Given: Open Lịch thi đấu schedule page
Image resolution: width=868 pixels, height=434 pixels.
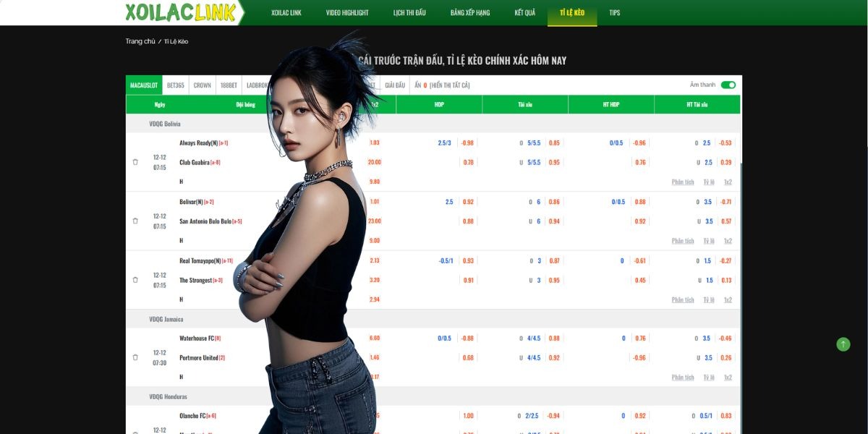Looking at the screenshot, I should 409,13.
